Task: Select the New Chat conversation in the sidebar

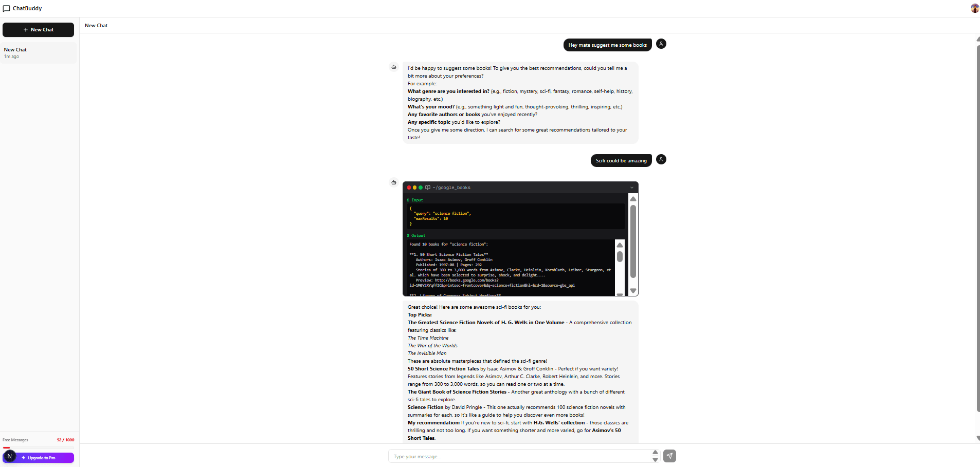Action: [39, 52]
